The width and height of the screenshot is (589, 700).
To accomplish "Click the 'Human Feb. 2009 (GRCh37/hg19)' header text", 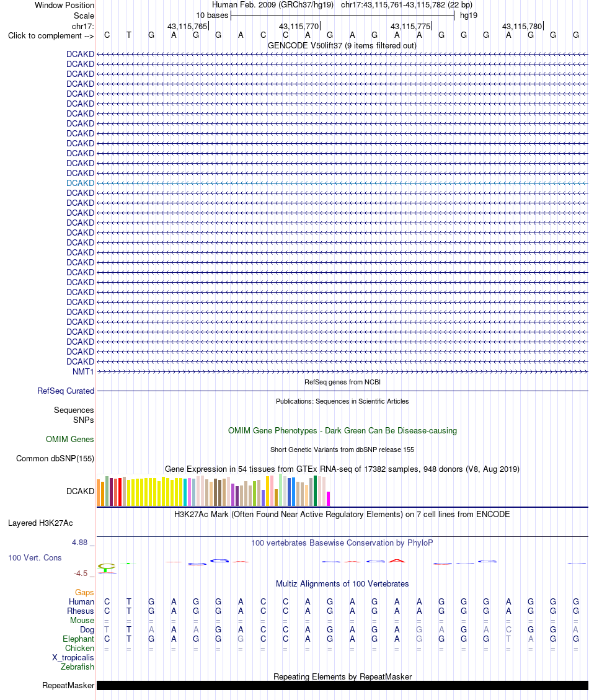I will click(x=272, y=5).
